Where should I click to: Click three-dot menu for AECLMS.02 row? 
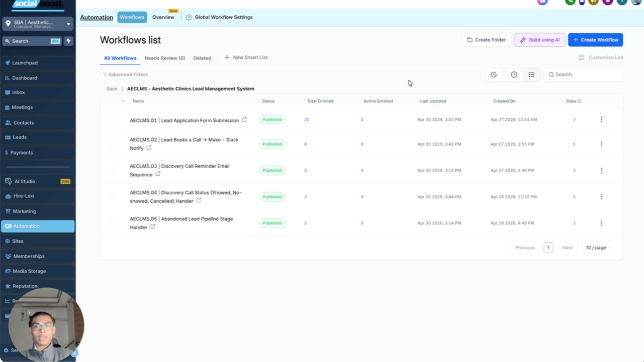point(601,144)
